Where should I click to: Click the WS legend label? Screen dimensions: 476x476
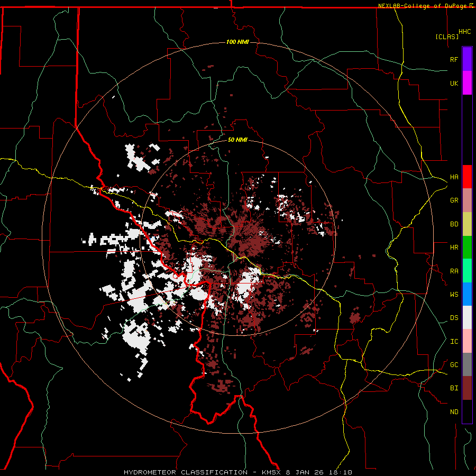click(x=454, y=295)
